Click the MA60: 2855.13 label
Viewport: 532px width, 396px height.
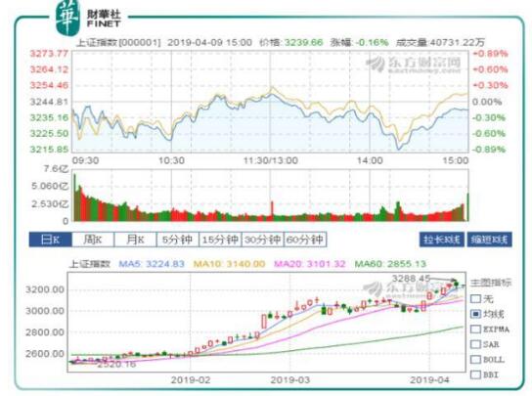click(x=390, y=264)
